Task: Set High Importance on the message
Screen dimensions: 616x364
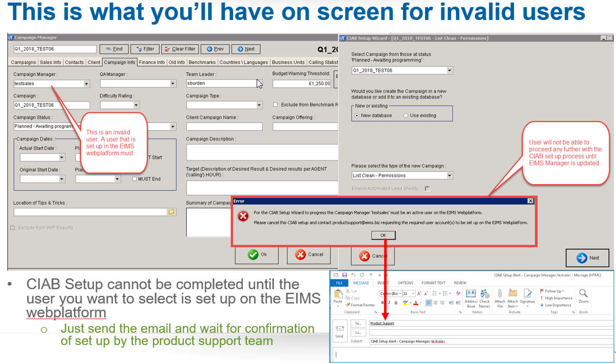Action: (x=555, y=298)
